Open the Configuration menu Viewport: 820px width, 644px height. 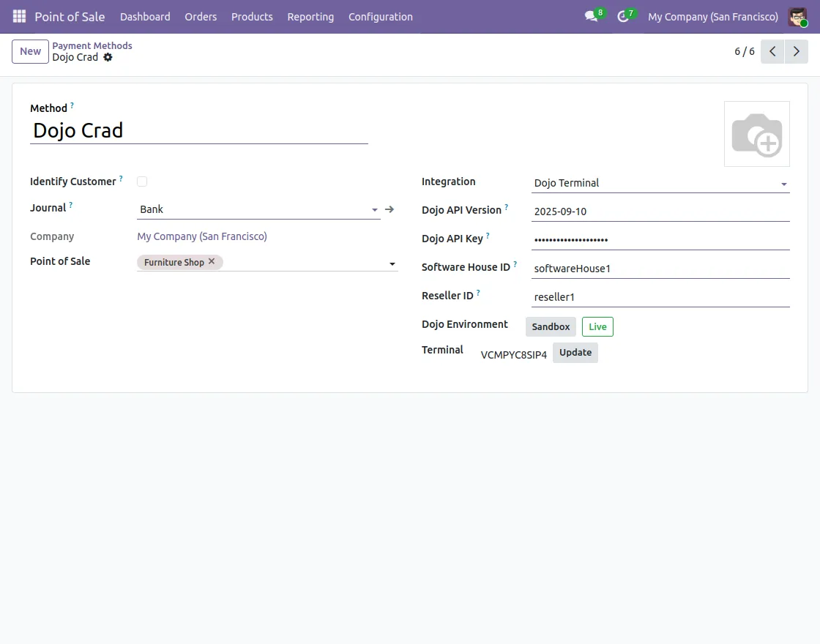381,17
